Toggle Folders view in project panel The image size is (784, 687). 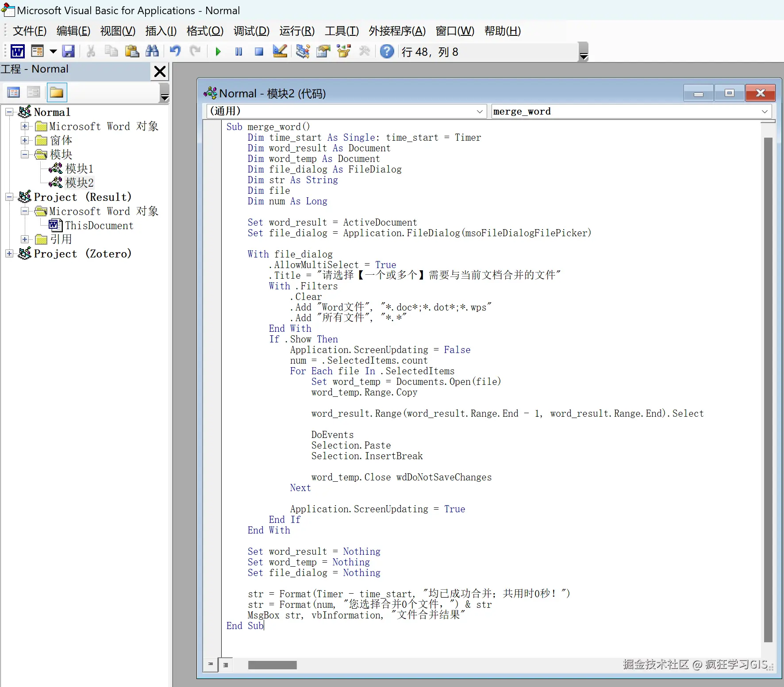coord(57,92)
